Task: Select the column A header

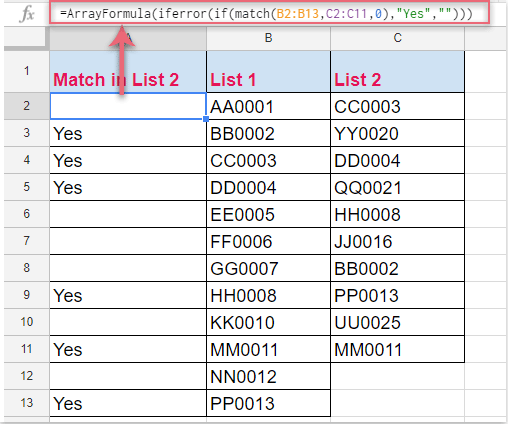Action: click(x=128, y=38)
